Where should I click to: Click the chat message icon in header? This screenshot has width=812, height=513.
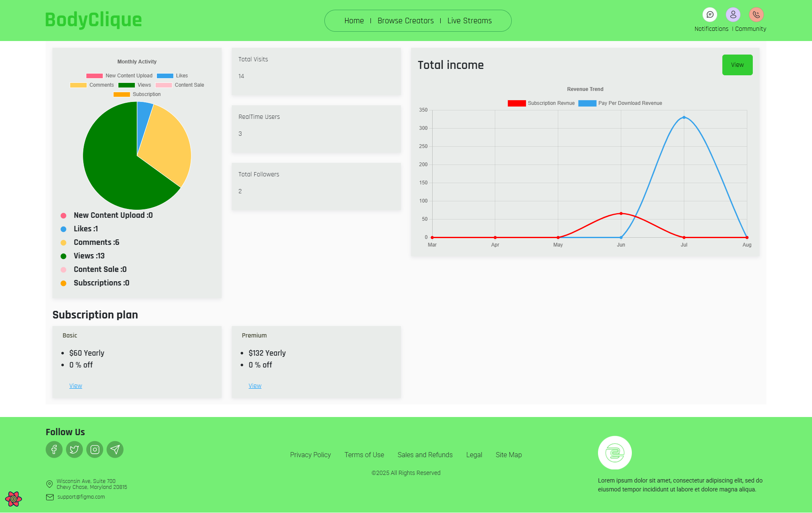coord(710,15)
